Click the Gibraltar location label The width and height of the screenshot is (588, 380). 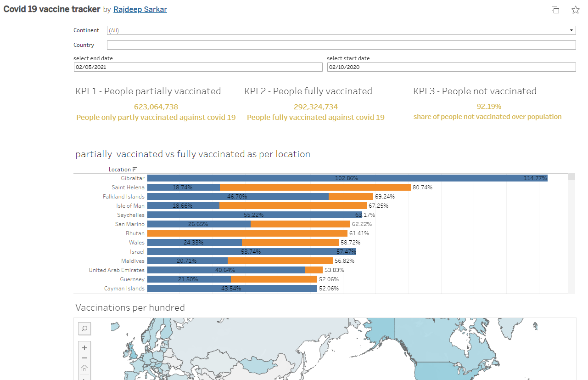coord(133,178)
